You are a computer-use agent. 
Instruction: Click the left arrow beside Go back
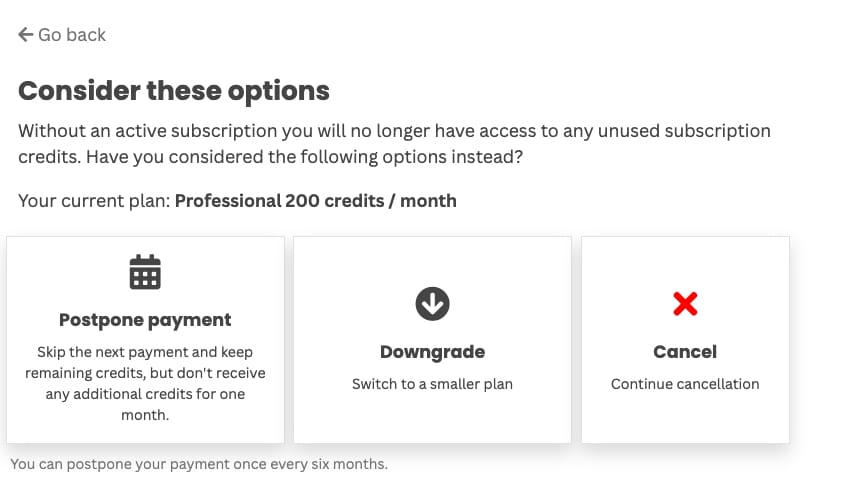(x=25, y=35)
